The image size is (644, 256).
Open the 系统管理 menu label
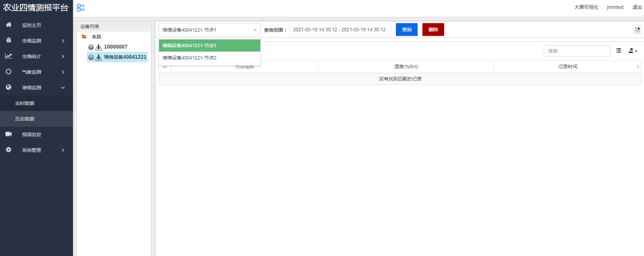(32, 150)
